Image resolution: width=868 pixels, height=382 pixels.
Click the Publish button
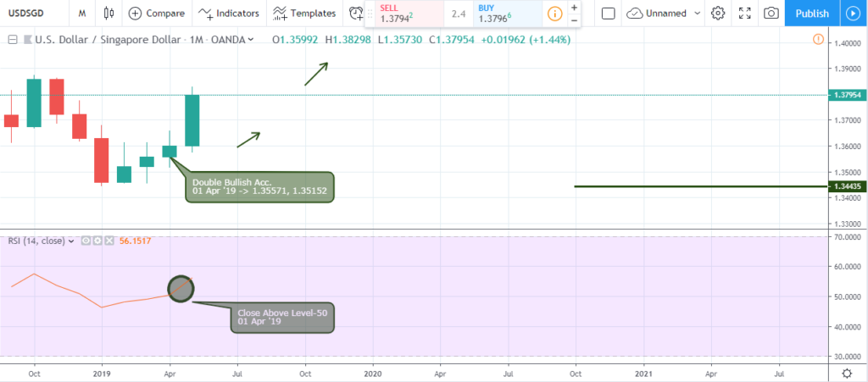coord(812,14)
